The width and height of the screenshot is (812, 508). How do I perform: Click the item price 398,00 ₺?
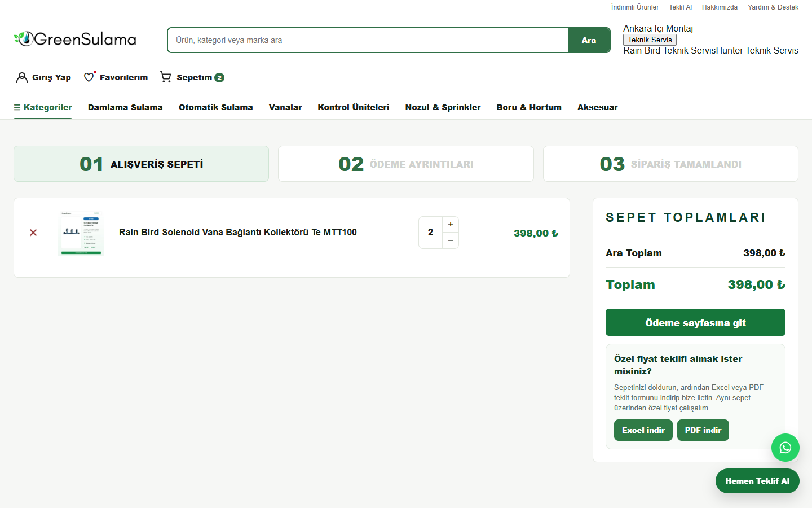tap(536, 233)
